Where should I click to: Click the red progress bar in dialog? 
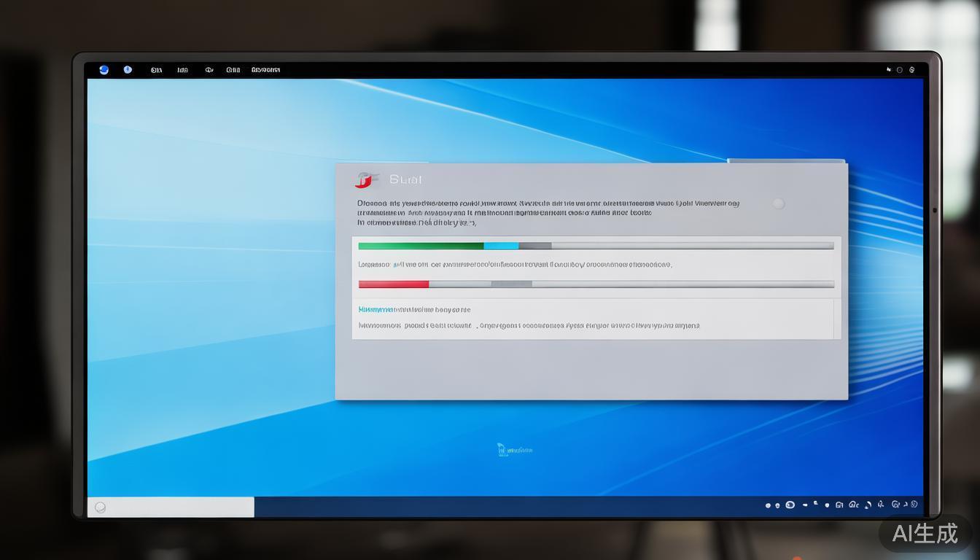coord(393,284)
